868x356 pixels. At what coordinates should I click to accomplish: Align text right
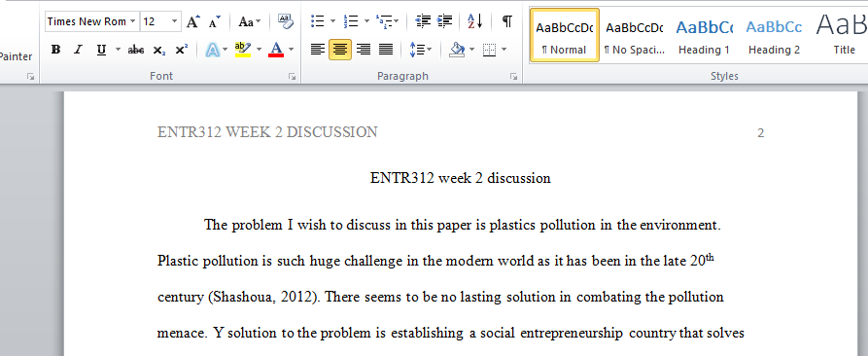[x=364, y=50]
